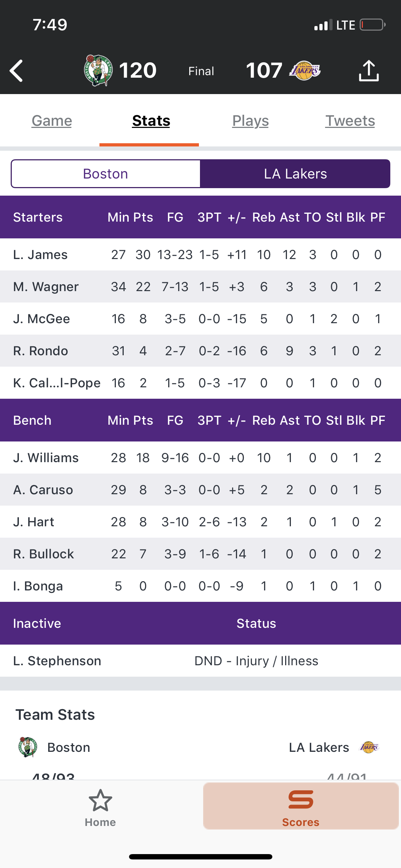Tap Lakers logo in Team Stats
The image size is (401, 868).
(370, 747)
